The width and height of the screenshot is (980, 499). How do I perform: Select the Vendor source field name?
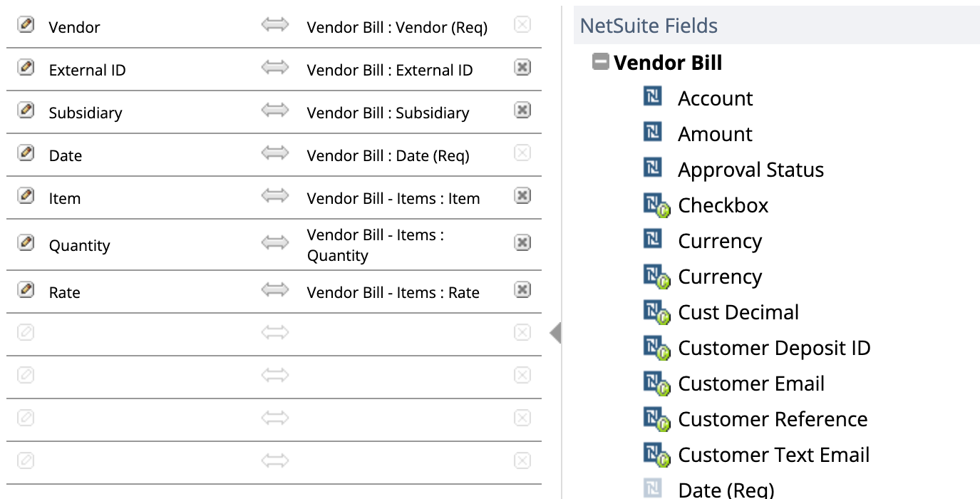tap(74, 27)
